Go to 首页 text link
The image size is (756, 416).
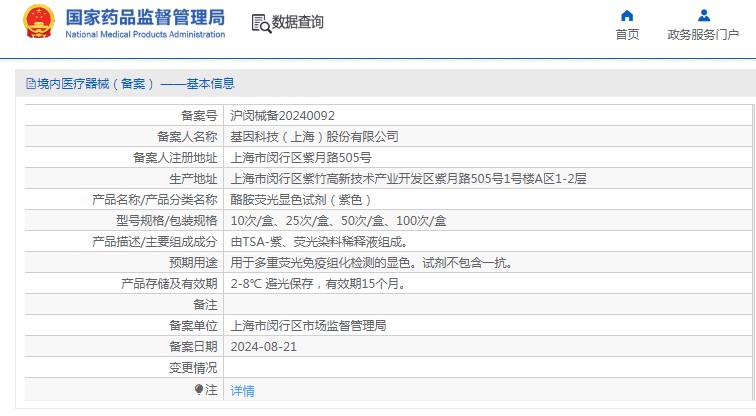point(627,35)
